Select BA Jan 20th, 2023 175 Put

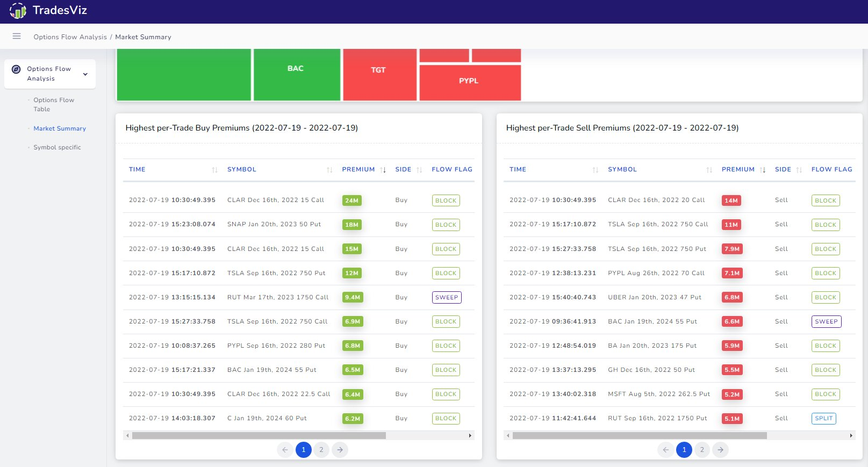pos(652,346)
